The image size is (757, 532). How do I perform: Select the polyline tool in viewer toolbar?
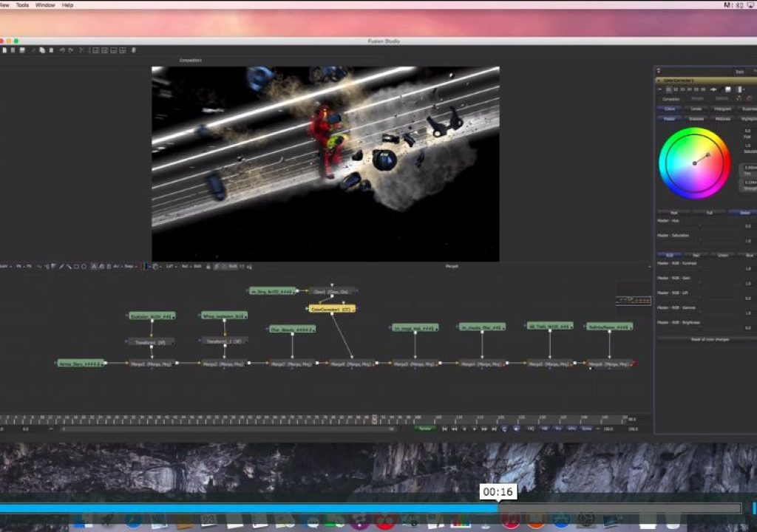coord(61,267)
